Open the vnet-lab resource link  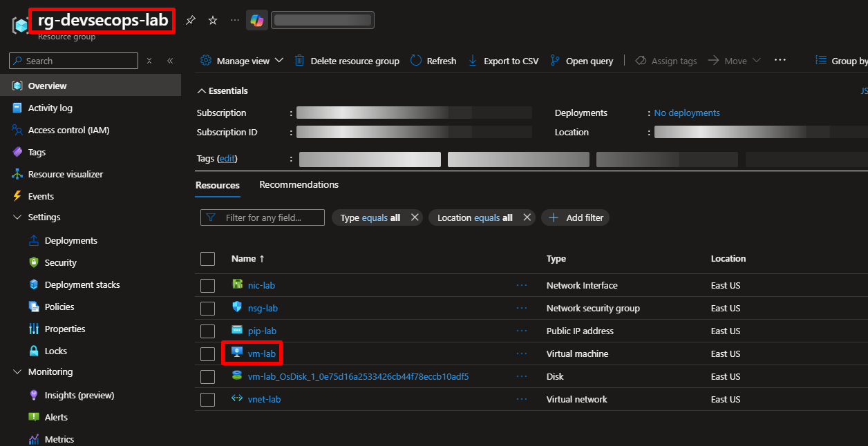point(264,400)
